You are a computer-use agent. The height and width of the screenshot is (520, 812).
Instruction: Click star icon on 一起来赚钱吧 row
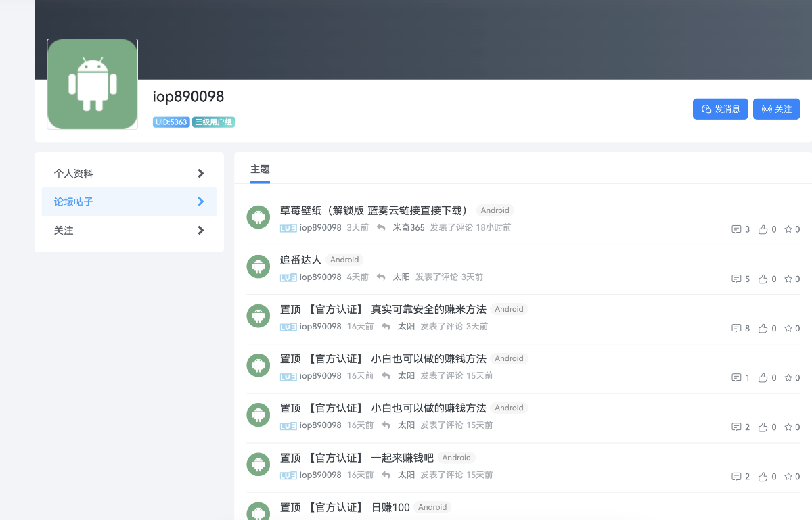pyautogui.click(x=788, y=476)
